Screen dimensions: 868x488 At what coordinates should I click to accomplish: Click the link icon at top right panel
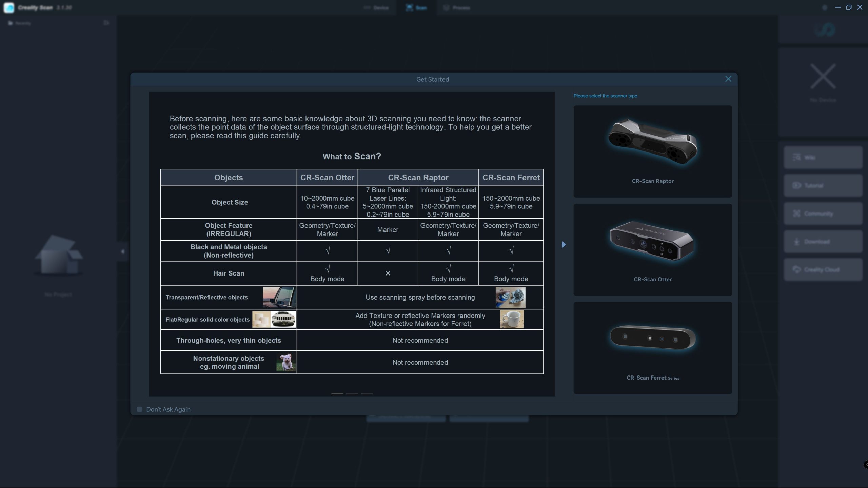824,30
